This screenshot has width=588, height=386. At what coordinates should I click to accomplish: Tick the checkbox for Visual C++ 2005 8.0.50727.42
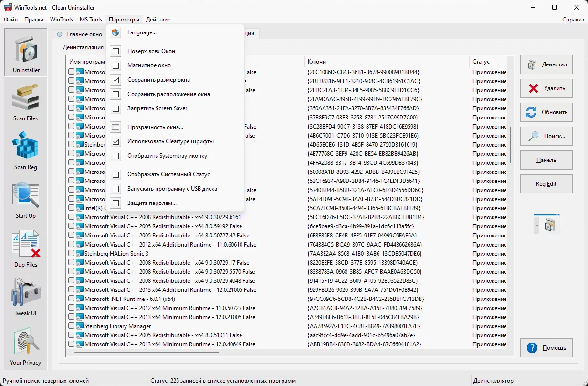[x=71, y=236]
